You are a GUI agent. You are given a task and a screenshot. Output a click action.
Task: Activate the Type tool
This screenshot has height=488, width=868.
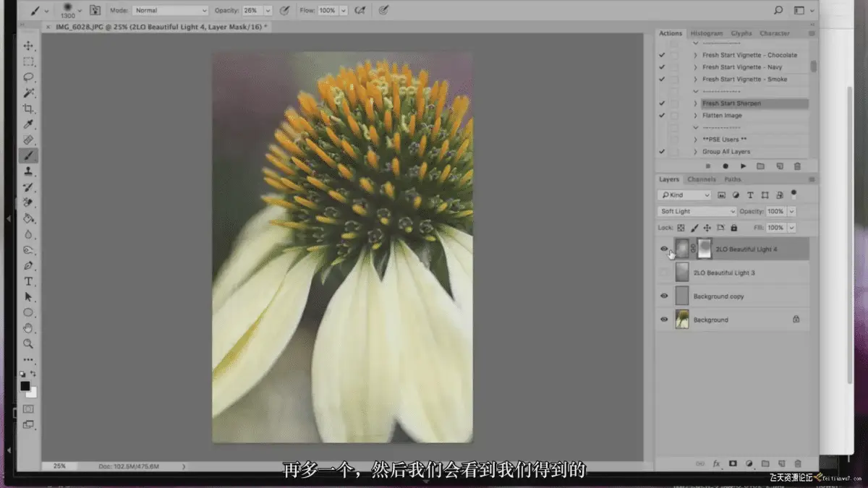[29, 281]
